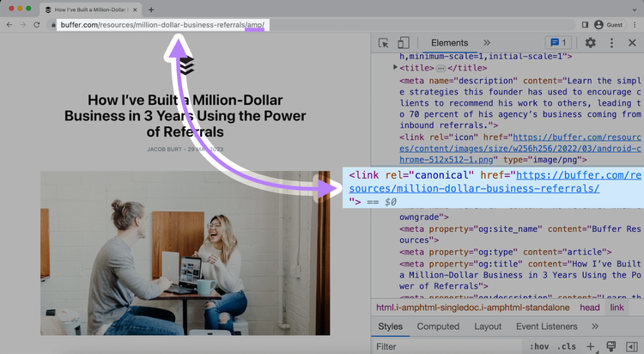Toggle the :hov element state button
Image resolution: width=644 pixels, height=354 pixels.
click(539, 346)
